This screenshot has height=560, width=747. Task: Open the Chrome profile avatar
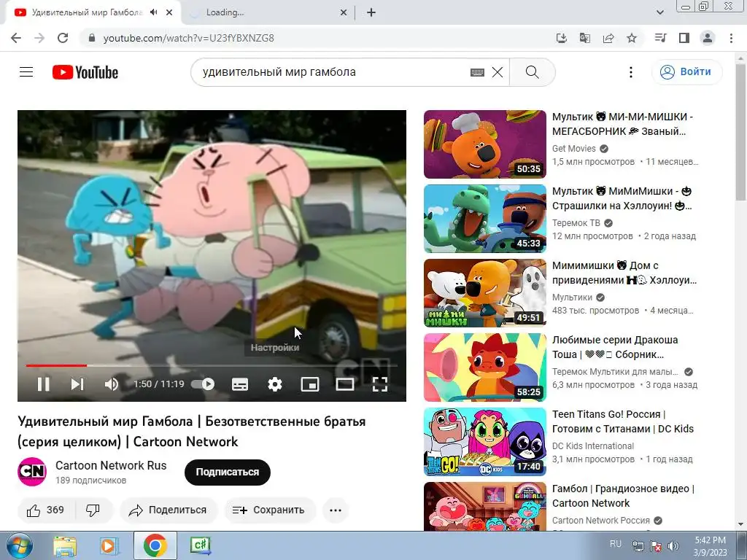tap(708, 38)
